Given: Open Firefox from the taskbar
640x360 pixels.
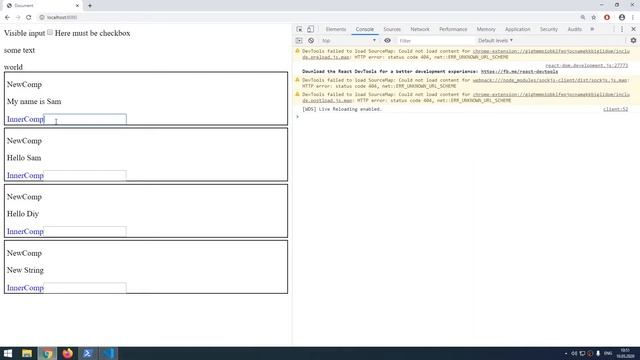Looking at the screenshot, I should point(67,353).
